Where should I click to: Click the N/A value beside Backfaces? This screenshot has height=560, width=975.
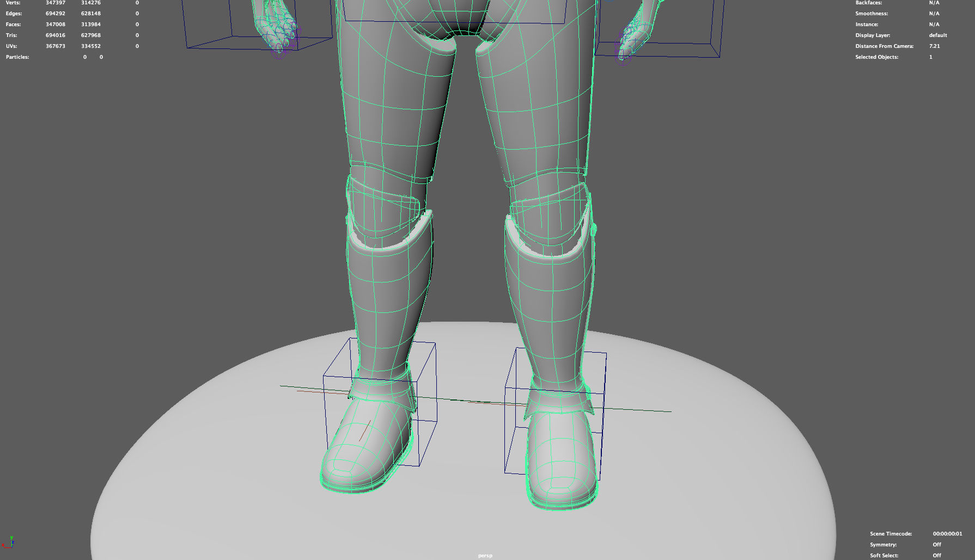[x=934, y=3]
